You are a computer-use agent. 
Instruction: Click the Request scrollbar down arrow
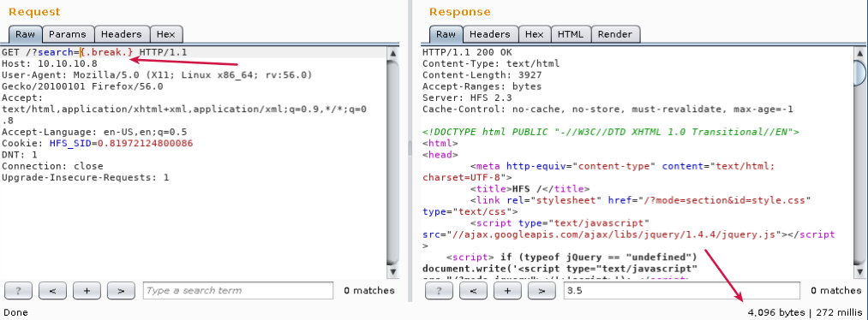click(392, 272)
